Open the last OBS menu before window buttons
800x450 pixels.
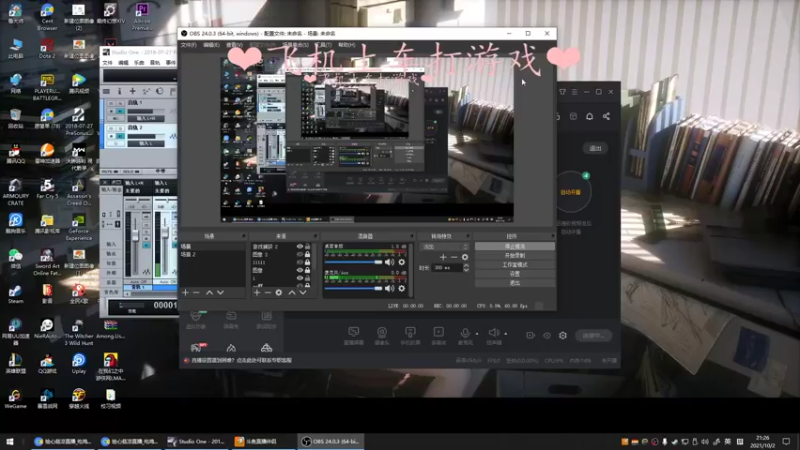(x=346, y=45)
